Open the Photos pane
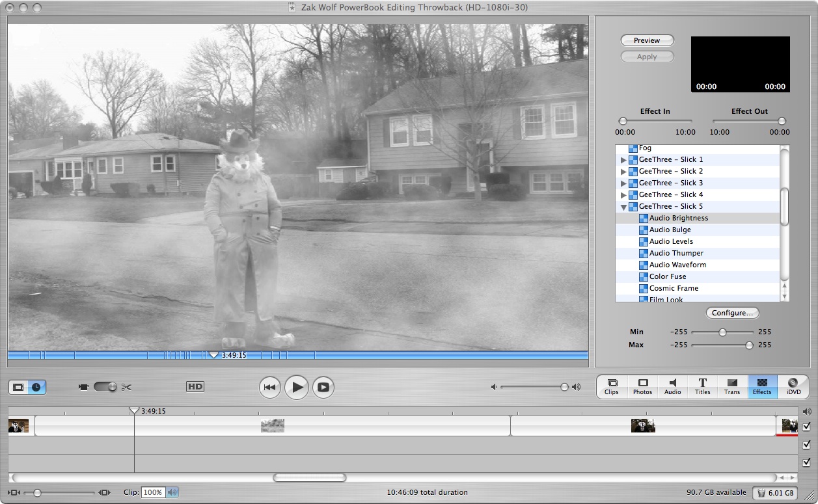Screen dimensions: 818x504 [x=642, y=386]
